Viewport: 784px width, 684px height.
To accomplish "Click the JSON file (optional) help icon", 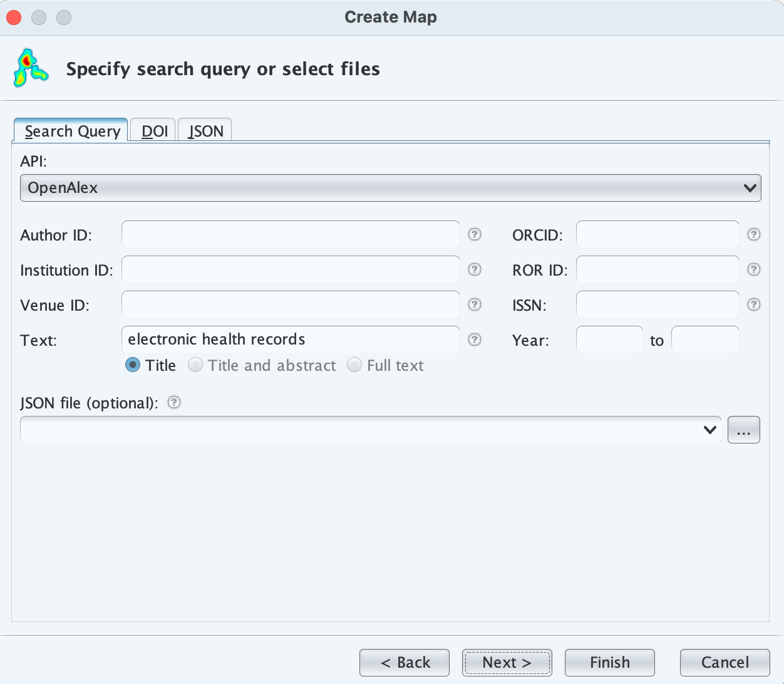I will pos(175,403).
